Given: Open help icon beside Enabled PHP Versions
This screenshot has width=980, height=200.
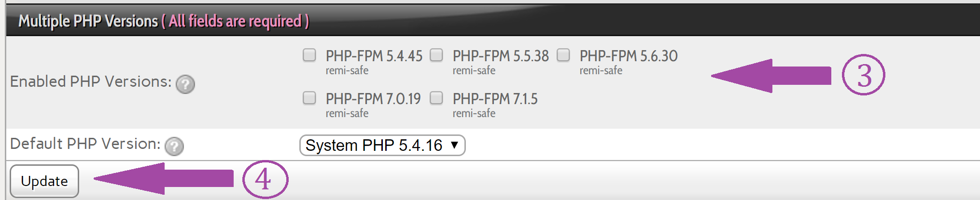Looking at the screenshot, I should coord(185,84).
